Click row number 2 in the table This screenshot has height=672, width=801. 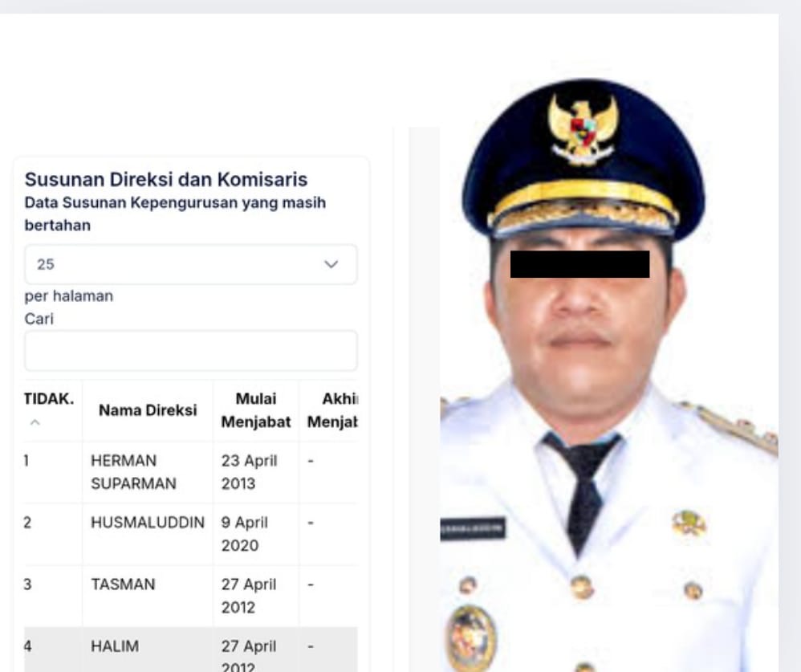click(x=27, y=523)
